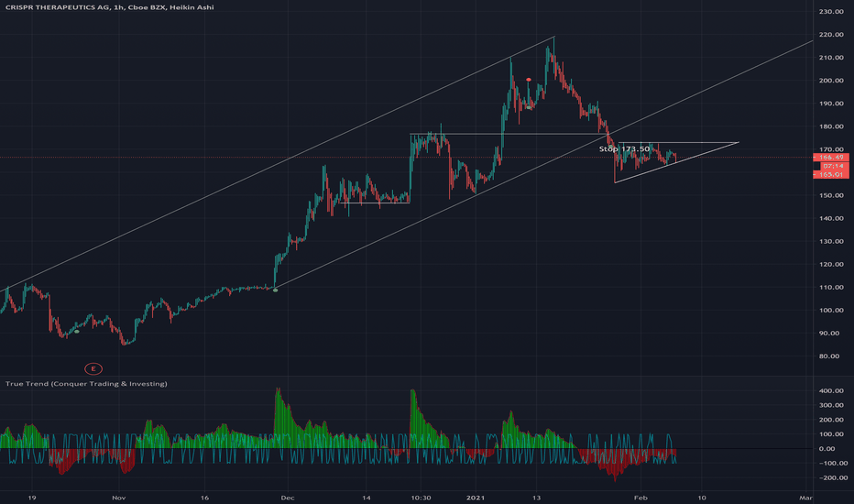Click the 150.00 price axis label

pos(831,195)
